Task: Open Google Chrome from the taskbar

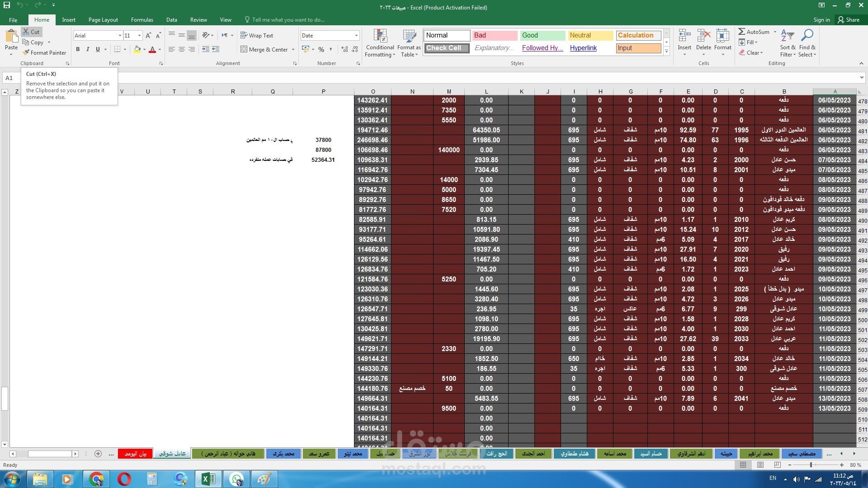Action: [96, 479]
